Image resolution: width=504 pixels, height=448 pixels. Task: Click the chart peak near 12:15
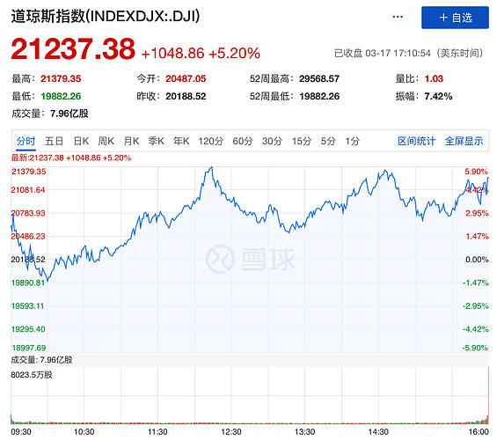click(211, 167)
